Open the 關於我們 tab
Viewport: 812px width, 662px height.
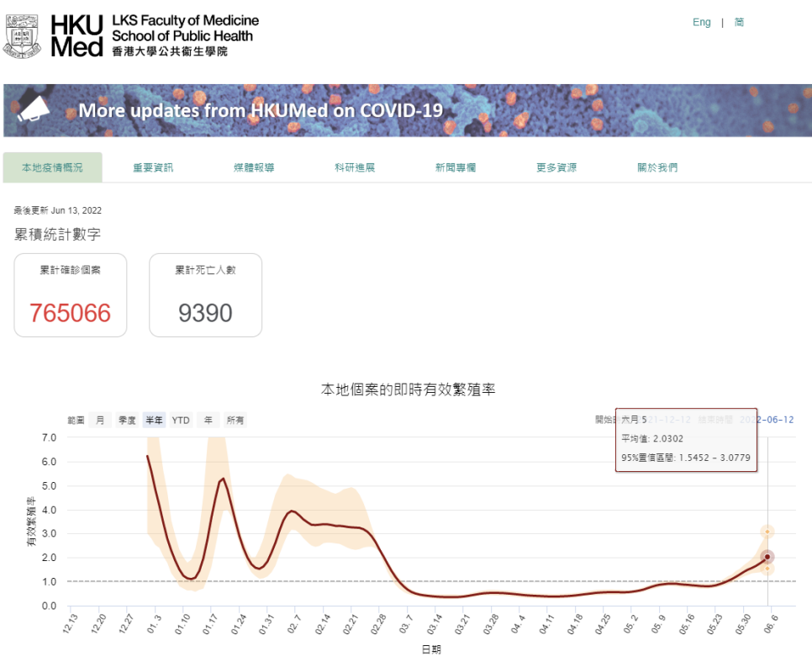click(x=657, y=167)
